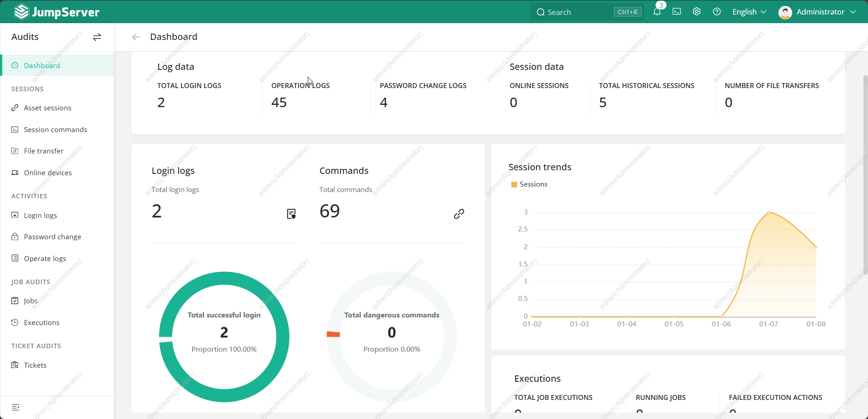This screenshot has height=419, width=868.
Task: Click the help question mark icon
Action: (717, 12)
